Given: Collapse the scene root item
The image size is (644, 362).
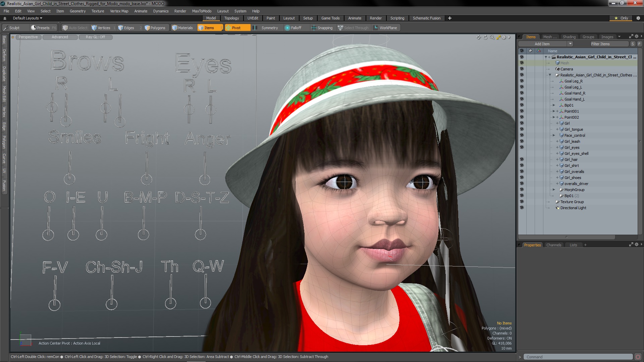Looking at the screenshot, I should 546,57.
